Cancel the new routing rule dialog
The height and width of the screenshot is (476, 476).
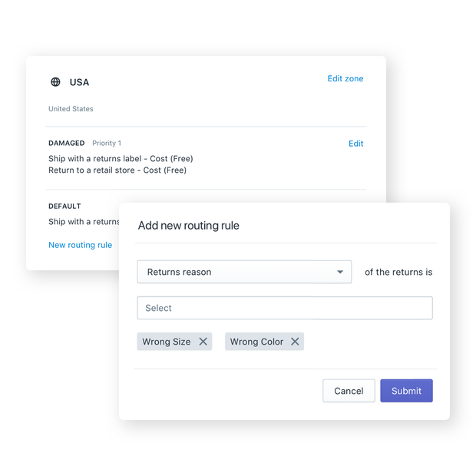(349, 391)
